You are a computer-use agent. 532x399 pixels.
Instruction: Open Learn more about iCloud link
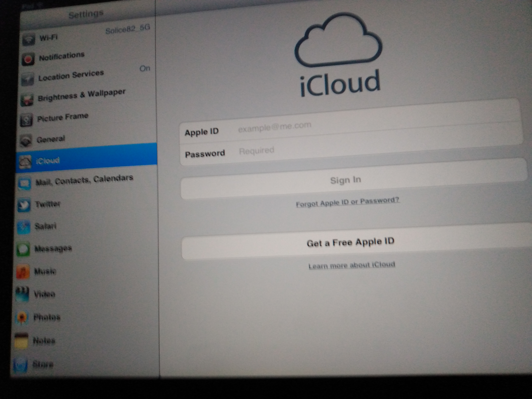pyautogui.click(x=352, y=265)
